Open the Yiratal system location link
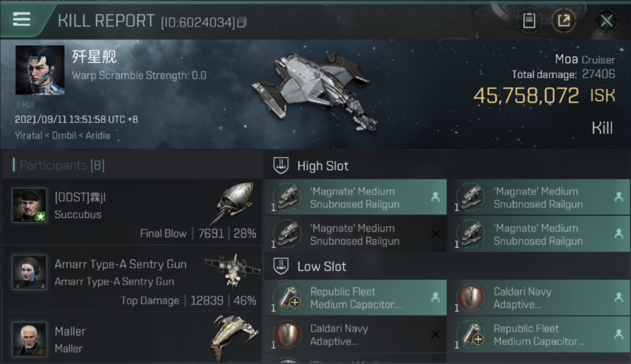 (28, 135)
